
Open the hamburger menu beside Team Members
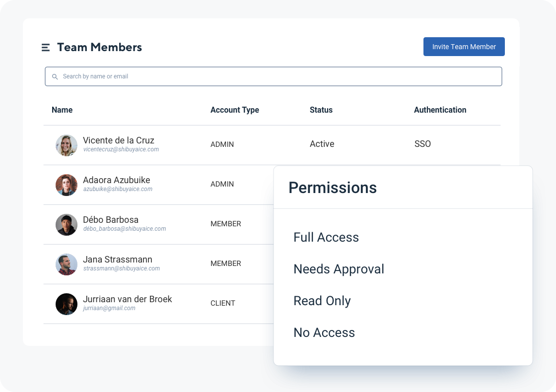pos(45,47)
